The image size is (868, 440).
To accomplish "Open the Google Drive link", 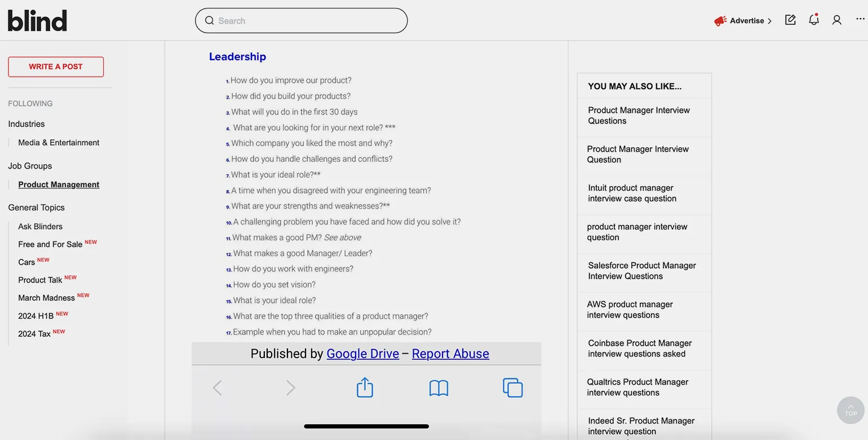I will coord(362,354).
